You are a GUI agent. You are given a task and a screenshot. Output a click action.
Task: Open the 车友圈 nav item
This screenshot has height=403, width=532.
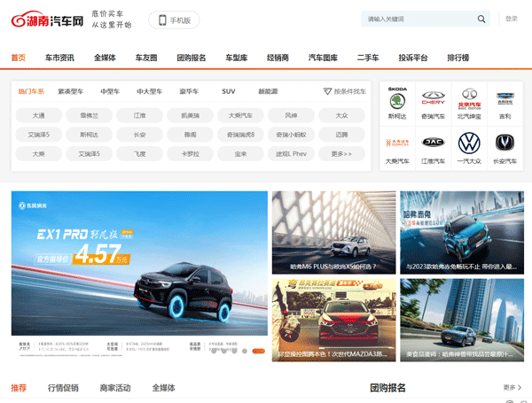146,58
